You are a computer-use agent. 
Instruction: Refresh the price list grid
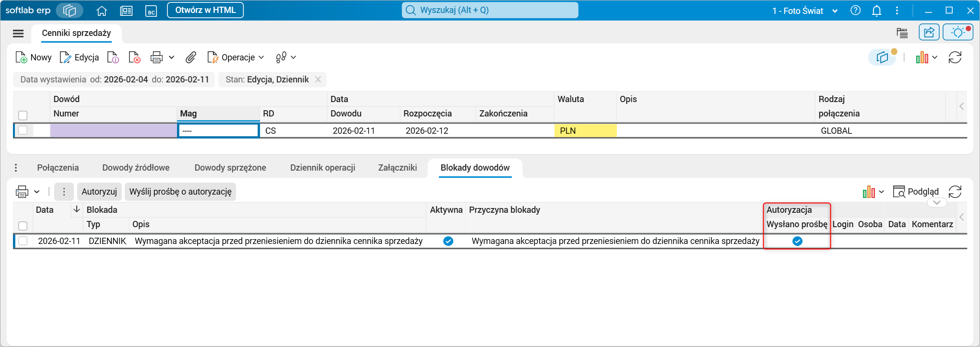click(955, 58)
